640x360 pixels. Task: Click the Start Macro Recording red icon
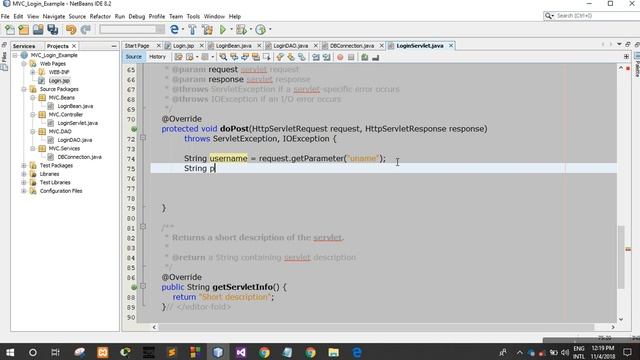pyautogui.click(x=340, y=57)
